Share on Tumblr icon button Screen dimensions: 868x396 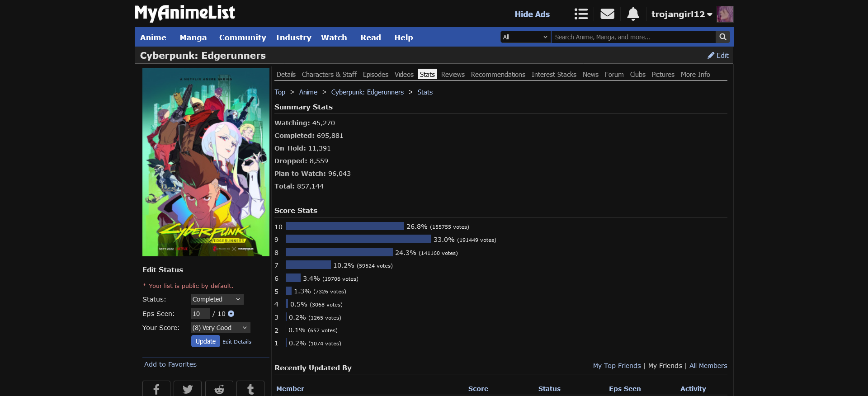[250, 388]
